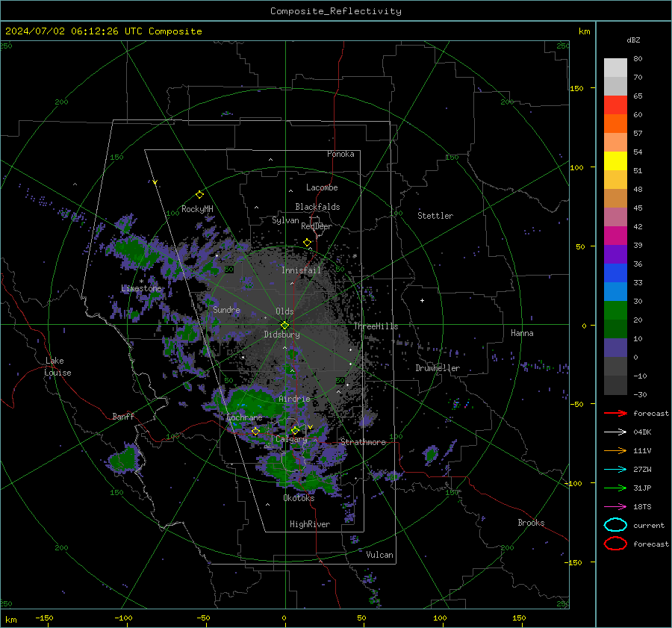Click the Blackfalds label
The image size is (672, 628).
[317, 207]
